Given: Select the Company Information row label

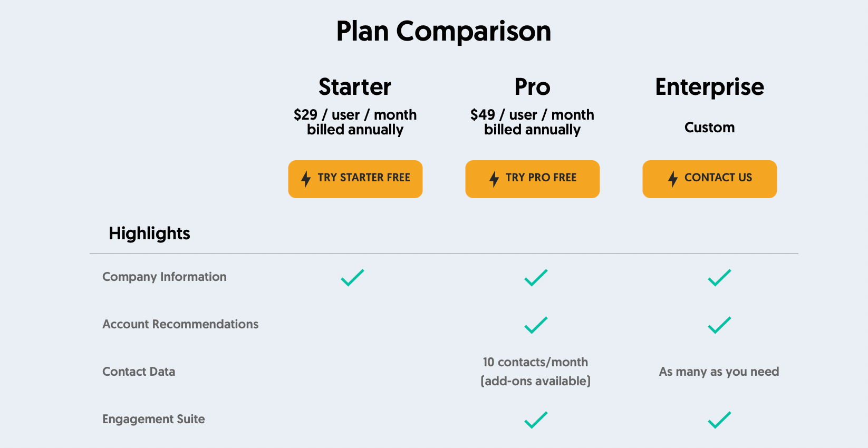Looking at the screenshot, I should (x=165, y=277).
